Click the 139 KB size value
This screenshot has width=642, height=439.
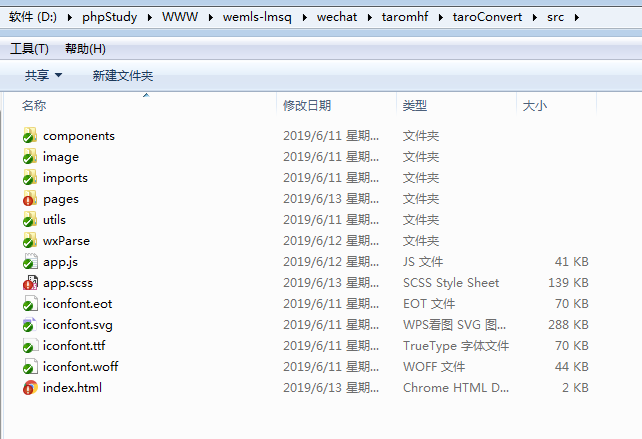pyautogui.click(x=568, y=283)
